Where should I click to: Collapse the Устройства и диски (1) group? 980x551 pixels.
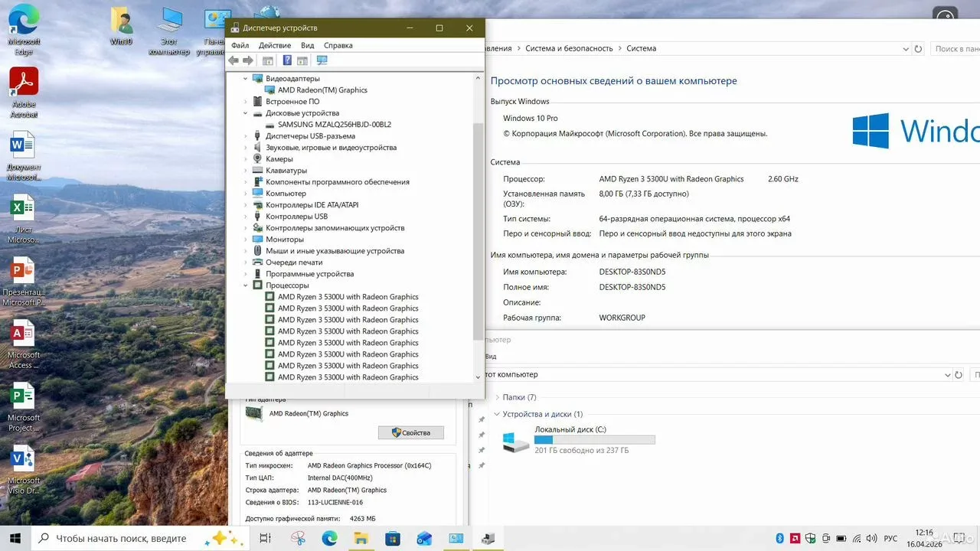pyautogui.click(x=498, y=414)
